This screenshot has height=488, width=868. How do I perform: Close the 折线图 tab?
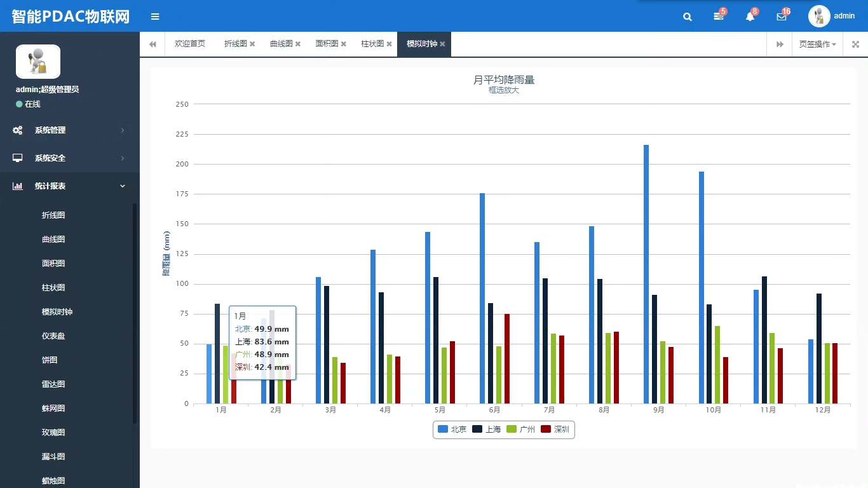[252, 44]
